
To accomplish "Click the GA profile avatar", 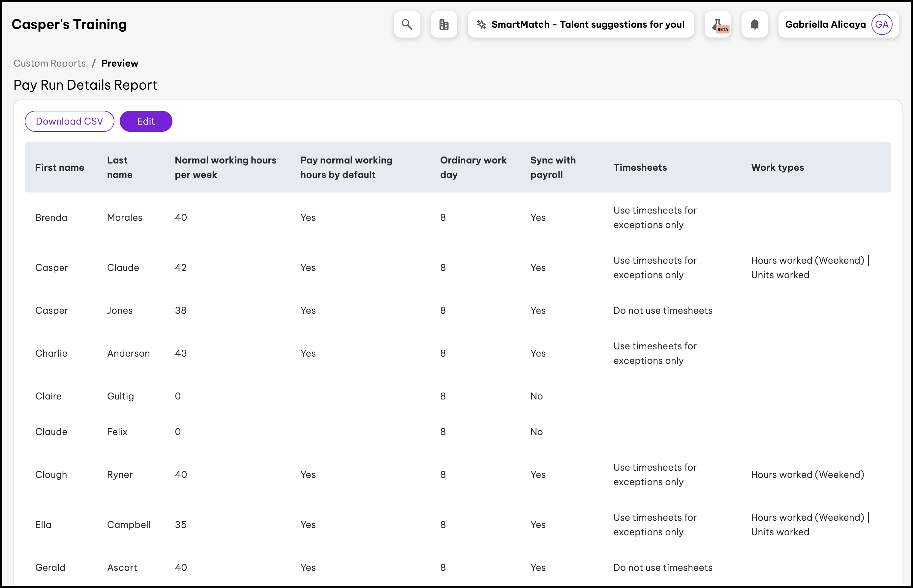I will pyautogui.click(x=882, y=24).
